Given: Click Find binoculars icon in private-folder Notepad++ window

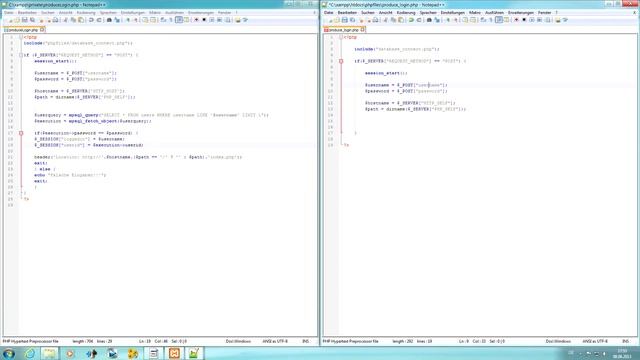Looking at the screenshot, I should 109,20.
